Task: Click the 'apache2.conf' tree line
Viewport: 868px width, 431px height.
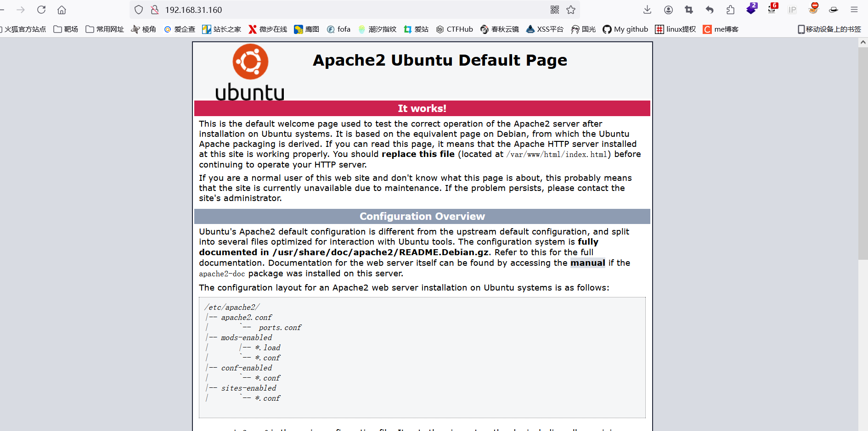Action: [246, 318]
